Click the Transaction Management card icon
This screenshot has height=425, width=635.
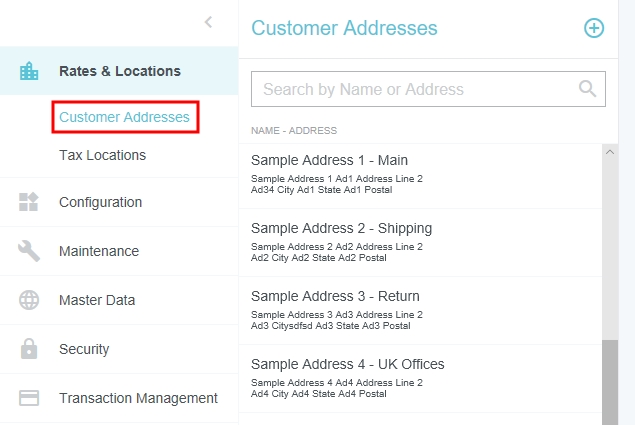[29, 398]
